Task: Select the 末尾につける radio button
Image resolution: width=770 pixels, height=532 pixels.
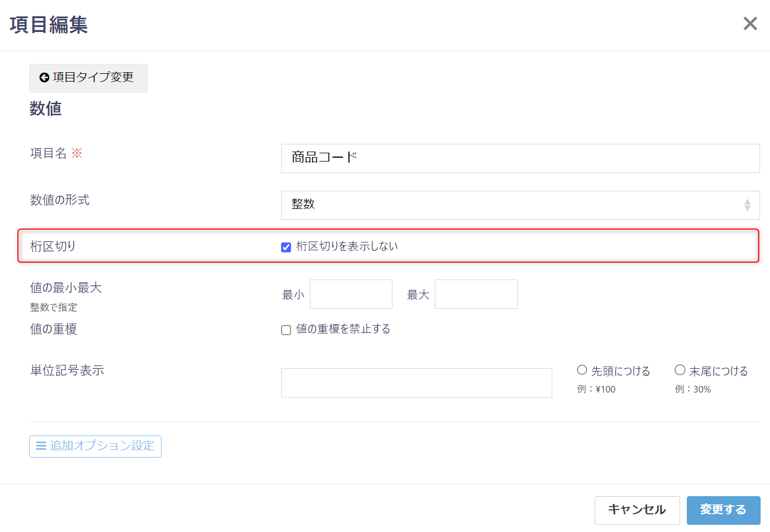Action: [680, 370]
